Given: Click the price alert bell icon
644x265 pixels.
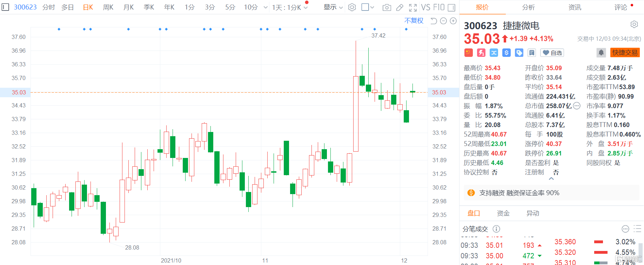Looking at the screenshot, I should [x=601, y=53].
